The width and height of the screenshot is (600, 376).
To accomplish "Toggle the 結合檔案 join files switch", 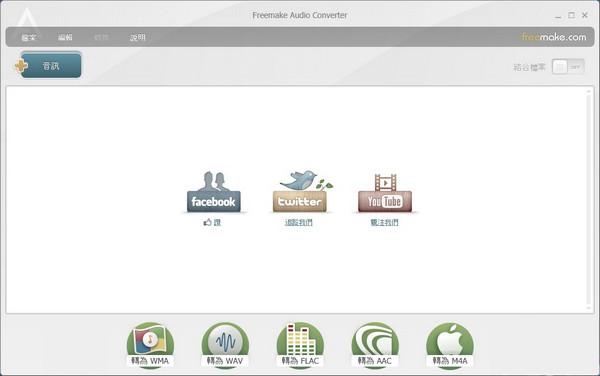I will pos(568,67).
